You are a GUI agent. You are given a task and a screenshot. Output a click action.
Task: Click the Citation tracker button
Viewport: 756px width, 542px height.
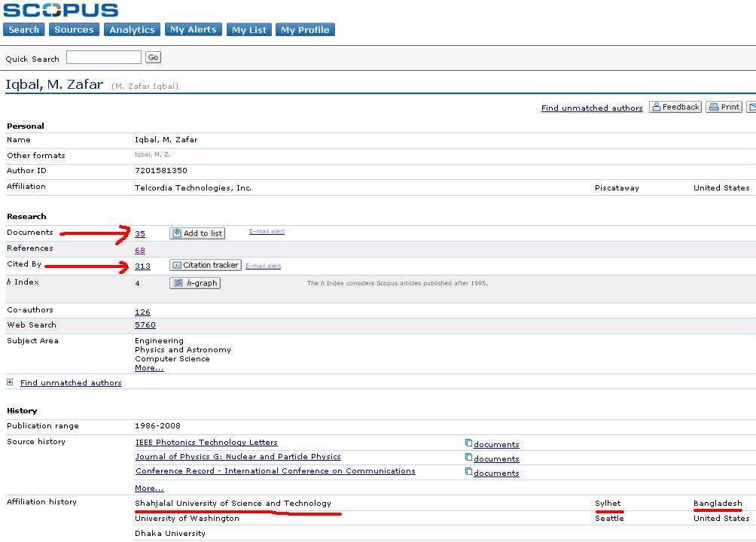[206, 265]
